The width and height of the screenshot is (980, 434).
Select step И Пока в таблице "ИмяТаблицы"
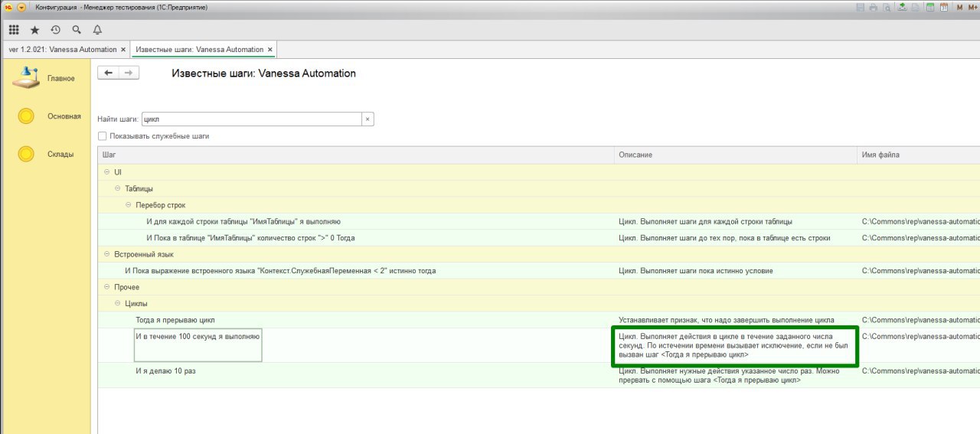[250, 238]
